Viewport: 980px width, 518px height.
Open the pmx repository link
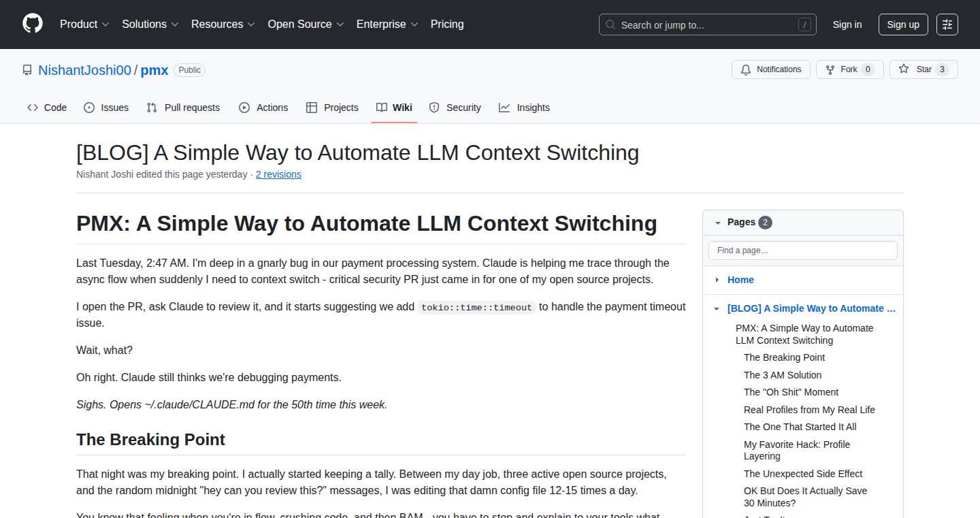[x=154, y=70]
